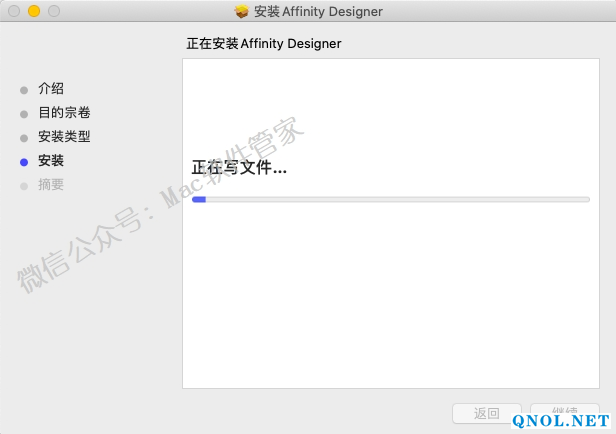Screen dimensions: 616x434
Task: Click the bullet dot beside 安装类型
Action: pyautogui.click(x=24, y=137)
